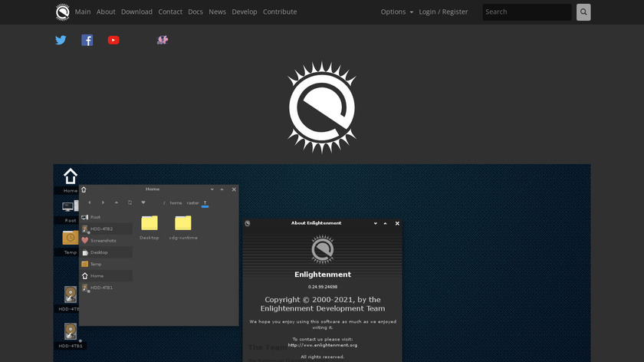Click the up chevron in Home window titlebar
This screenshot has width=644, height=362.
point(222,189)
